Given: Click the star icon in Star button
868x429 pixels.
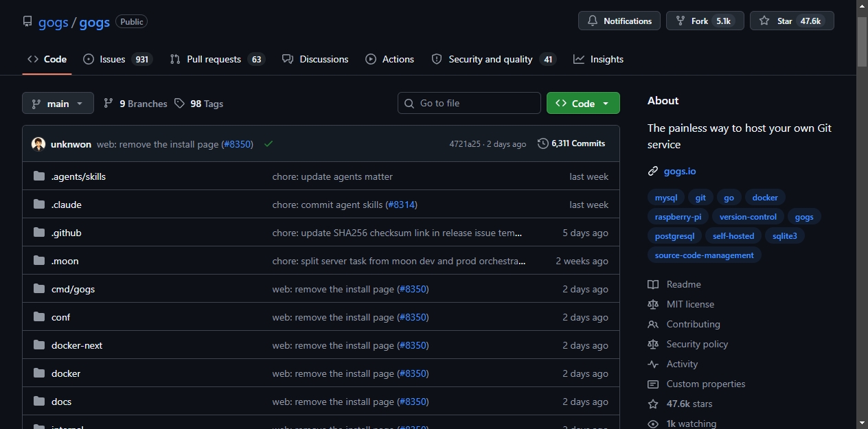Looking at the screenshot, I should pos(764,21).
